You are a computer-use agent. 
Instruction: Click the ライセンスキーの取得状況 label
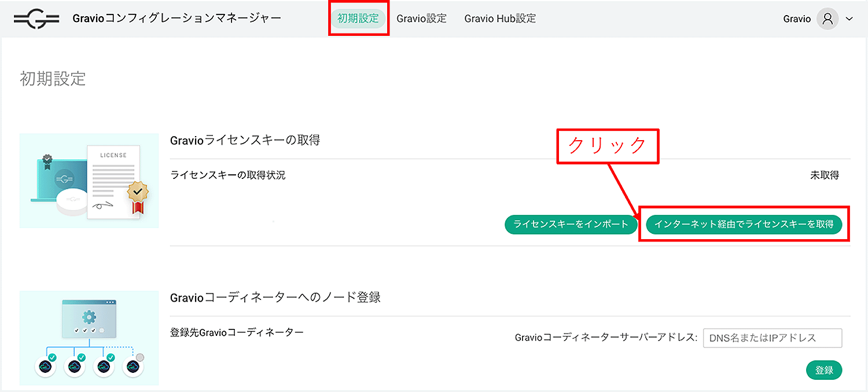(x=228, y=175)
